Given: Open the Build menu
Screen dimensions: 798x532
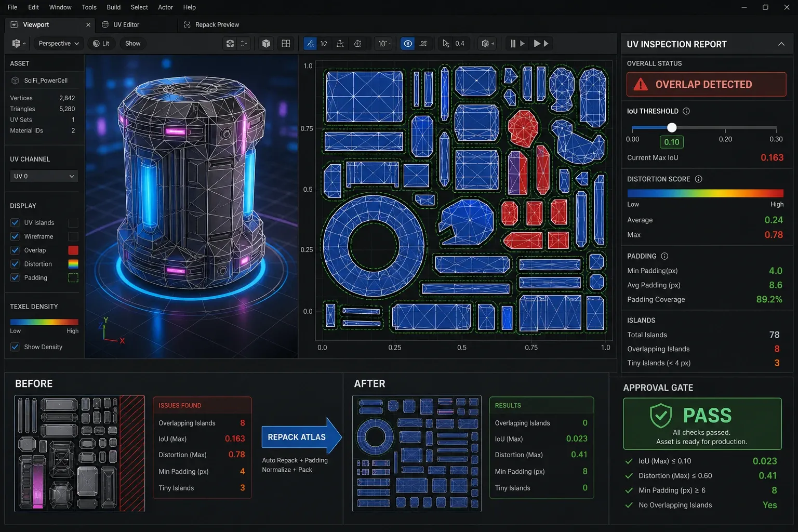Looking at the screenshot, I should [114, 7].
